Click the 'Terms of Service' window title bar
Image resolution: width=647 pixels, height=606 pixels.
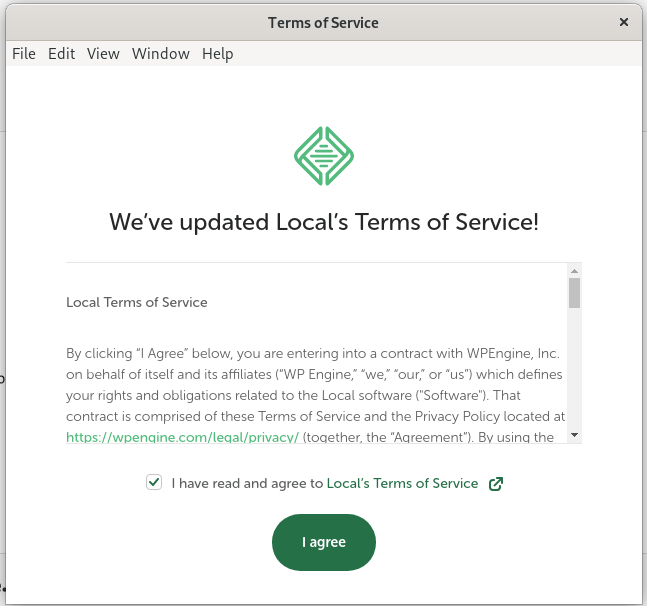coord(323,22)
